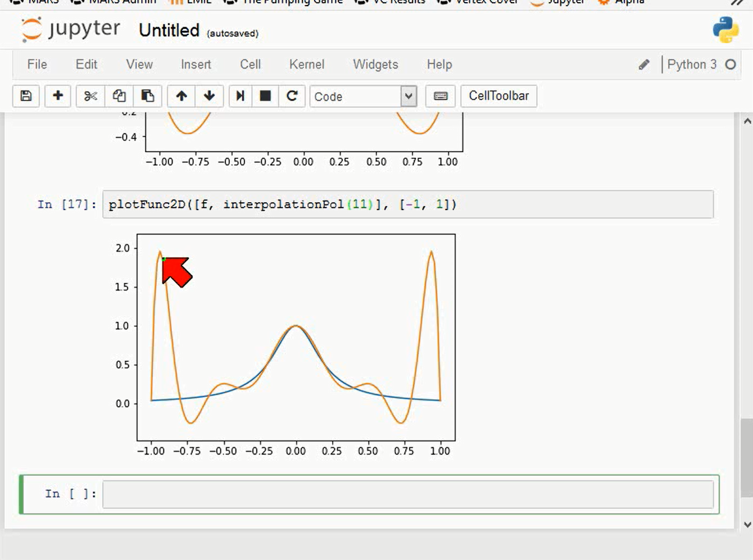Insert a new cell below with plus icon
The width and height of the screenshot is (753, 560).
(58, 96)
